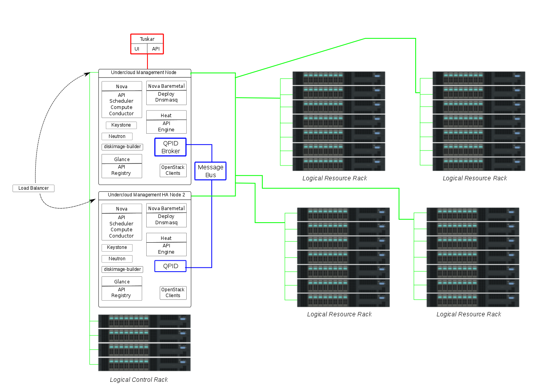Click the Logical Control Rack caption

139,380
